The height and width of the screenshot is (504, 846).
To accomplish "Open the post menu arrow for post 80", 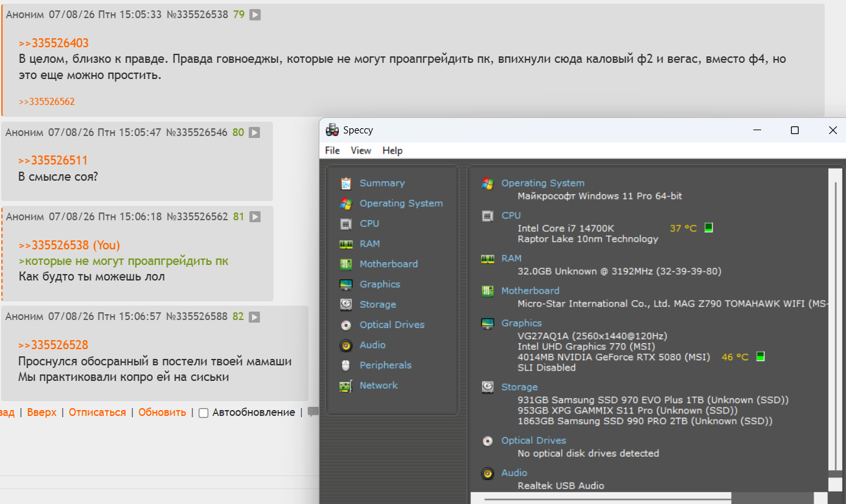I will (x=255, y=133).
